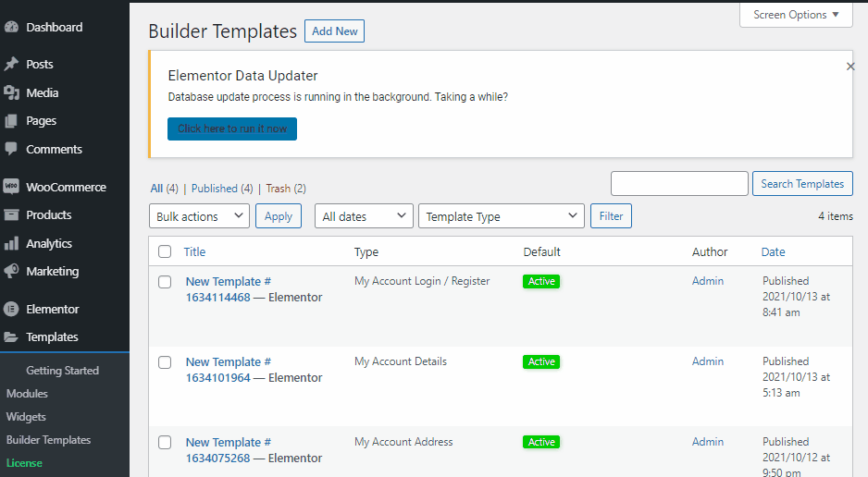
Task: Check the box for template 1634114468
Action: tap(165, 282)
